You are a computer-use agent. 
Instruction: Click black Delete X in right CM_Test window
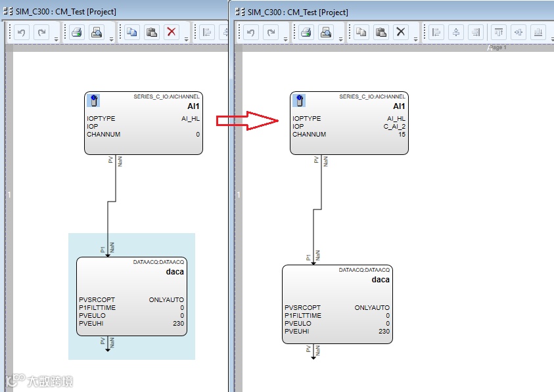pos(401,32)
